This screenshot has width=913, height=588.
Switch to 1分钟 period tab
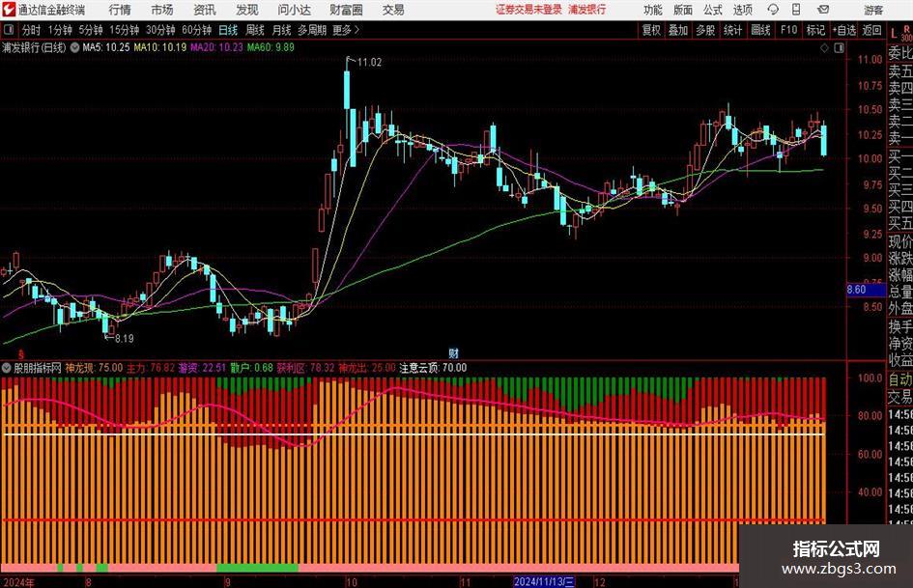(x=59, y=30)
